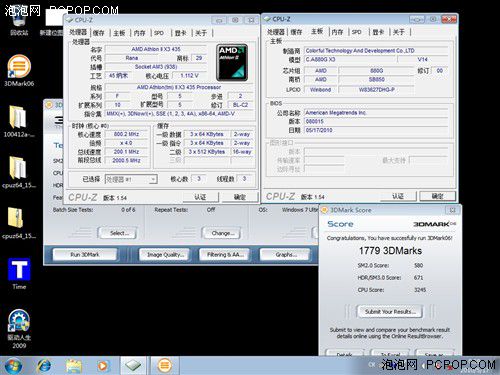Switch to memory tab in left CPU-Z
The height and width of the screenshot is (375, 500).
pos(139,33)
